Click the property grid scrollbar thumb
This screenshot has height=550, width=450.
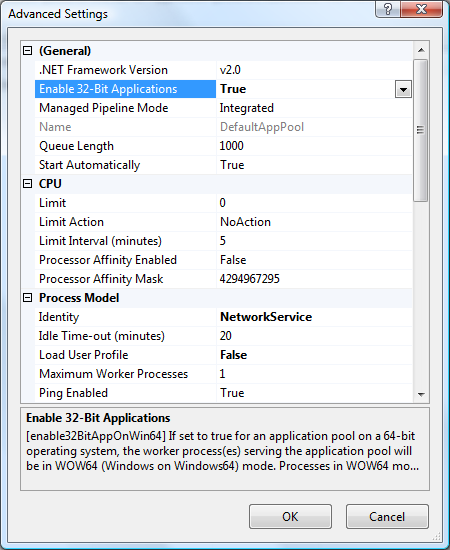421,130
